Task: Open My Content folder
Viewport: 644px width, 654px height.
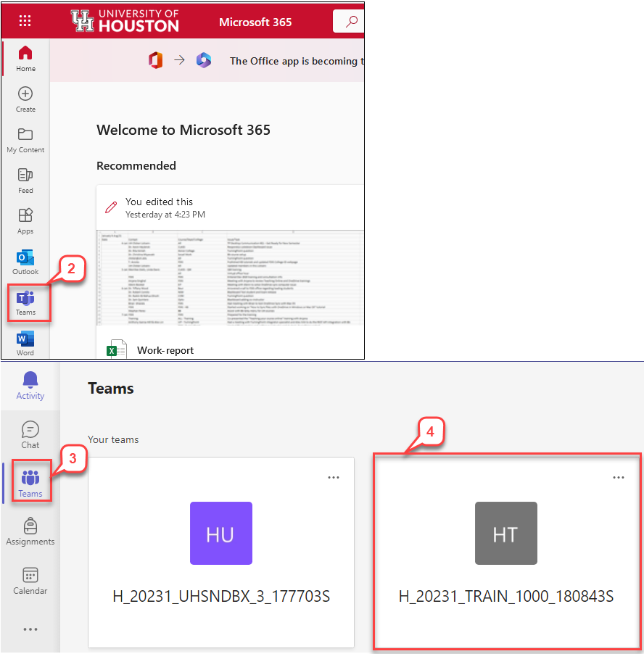Action: [x=25, y=141]
